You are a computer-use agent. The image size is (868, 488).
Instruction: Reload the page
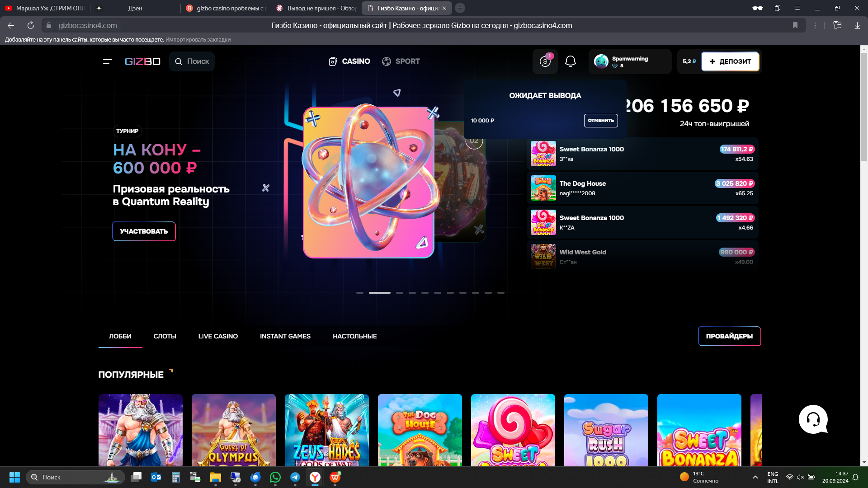tap(31, 25)
